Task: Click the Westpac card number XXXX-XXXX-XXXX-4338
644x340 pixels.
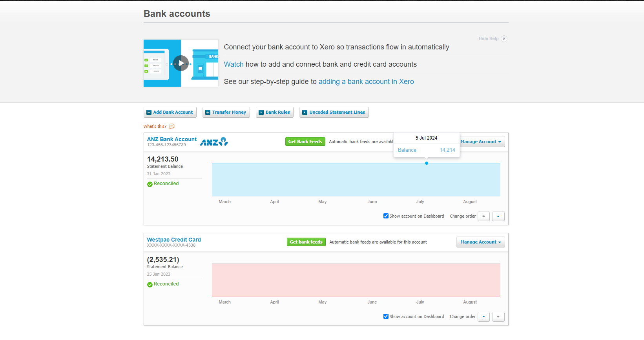Action: point(171,245)
